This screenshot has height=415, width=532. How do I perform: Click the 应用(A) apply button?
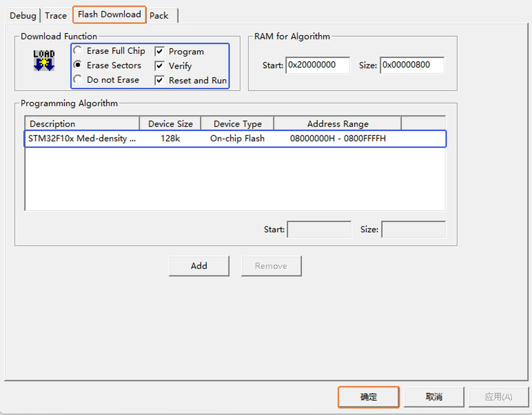[499, 397]
